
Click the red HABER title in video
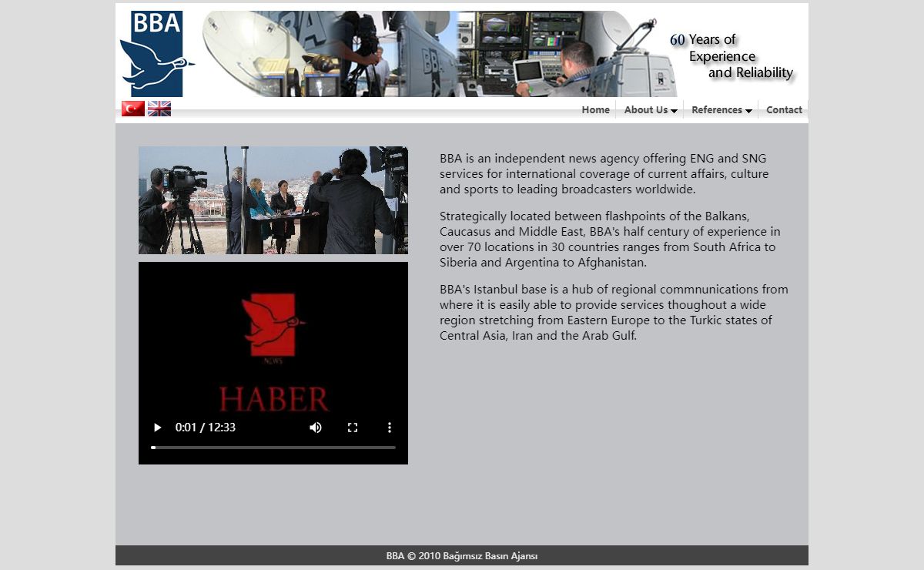click(x=274, y=399)
